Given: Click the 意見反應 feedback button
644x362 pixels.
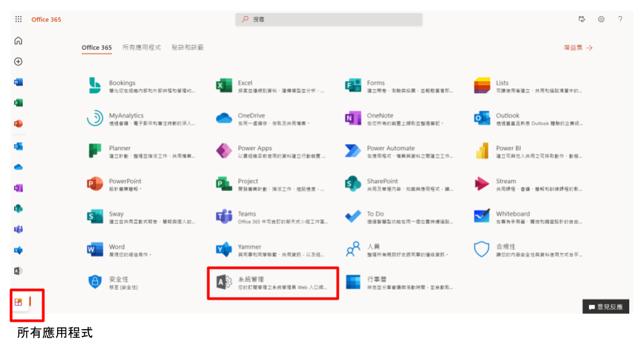Looking at the screenshot, I should 606,306.
